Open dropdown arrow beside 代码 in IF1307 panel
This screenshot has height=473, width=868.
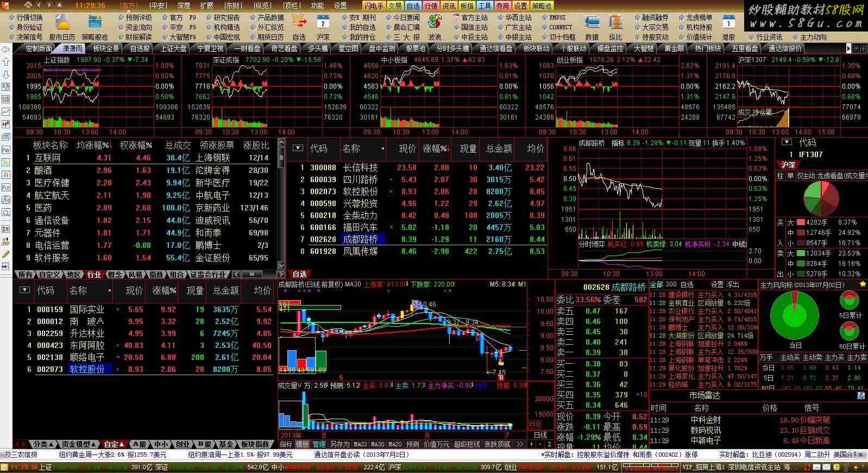pos(787,142)
